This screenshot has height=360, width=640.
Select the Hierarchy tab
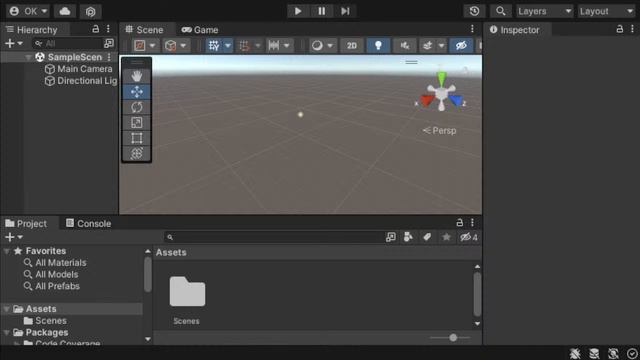point(31,29)
